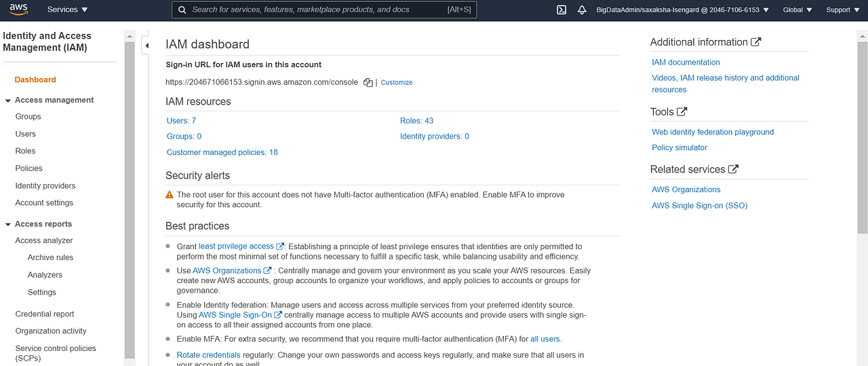This screenshot has width=868, height=366.
Task: Select Dashboard in the sidebar
Action: (35, 79)
